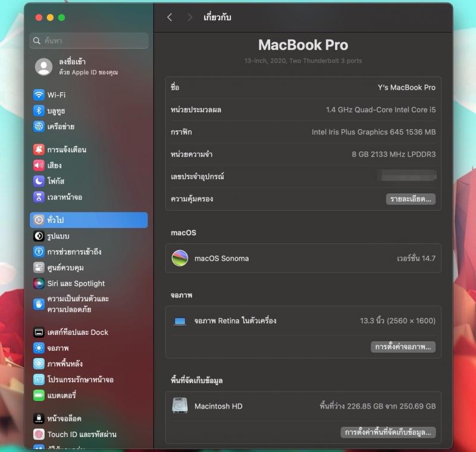
Task: Open warranty details (รายละเอียด...) button
Action: point(411,199)
